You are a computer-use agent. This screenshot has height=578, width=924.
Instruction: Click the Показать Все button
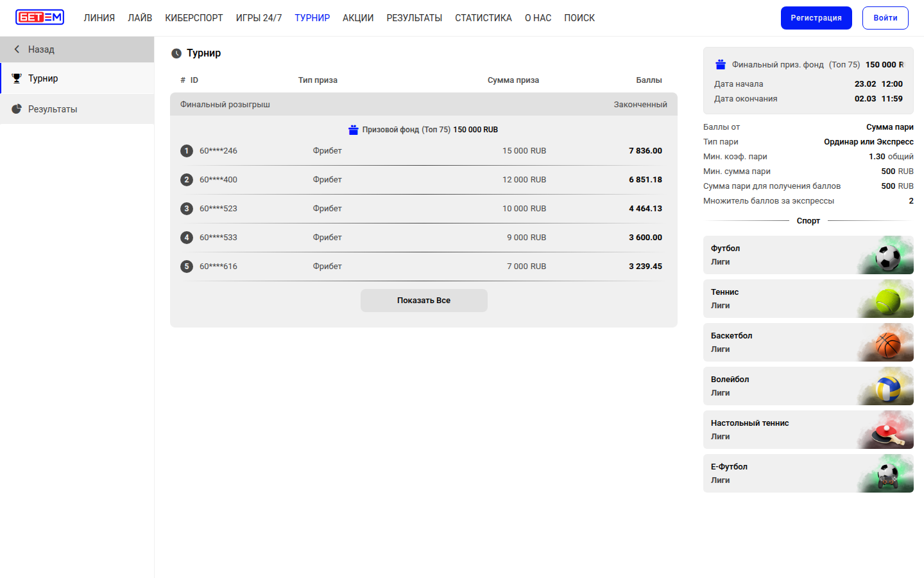click(424, 301)
